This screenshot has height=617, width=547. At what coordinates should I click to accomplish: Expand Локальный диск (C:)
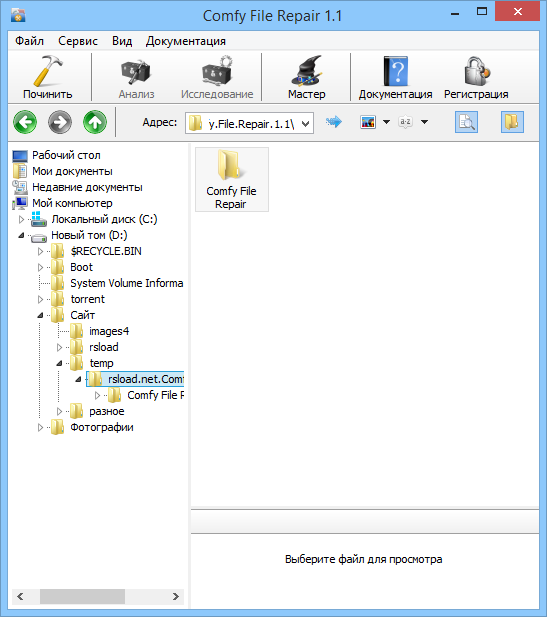point(22,220)
